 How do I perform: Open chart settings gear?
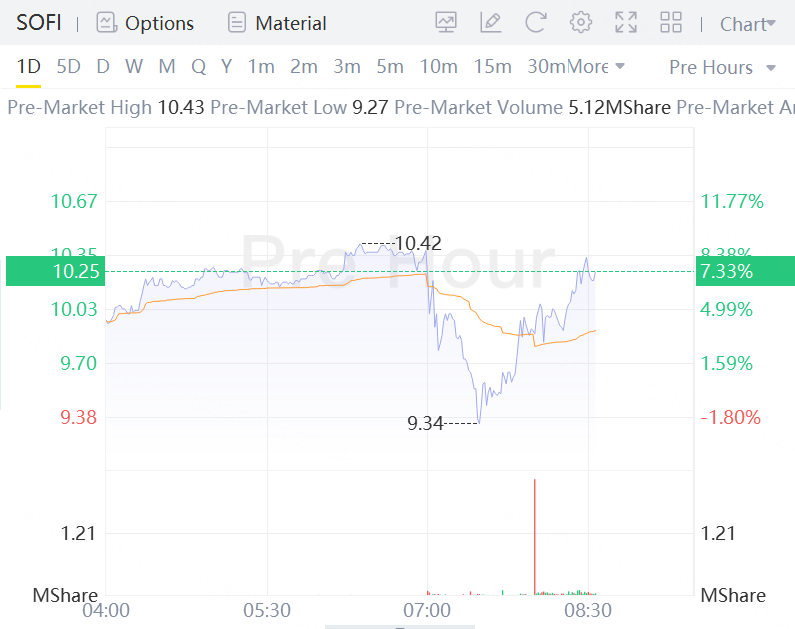(581, 22)
